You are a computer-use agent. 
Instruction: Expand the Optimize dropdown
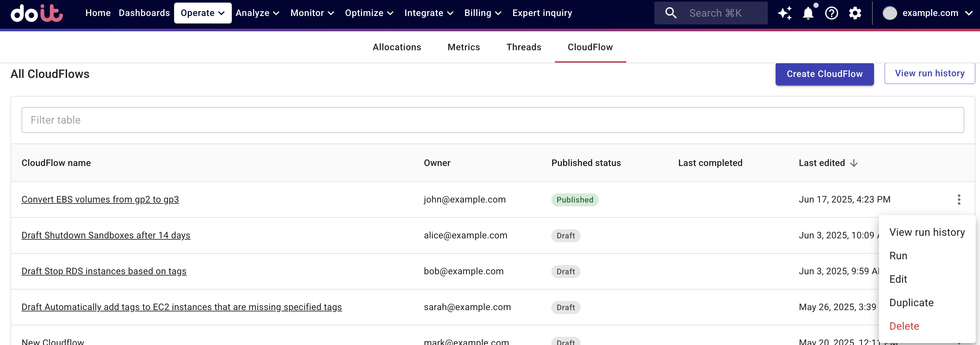[369, 13]
